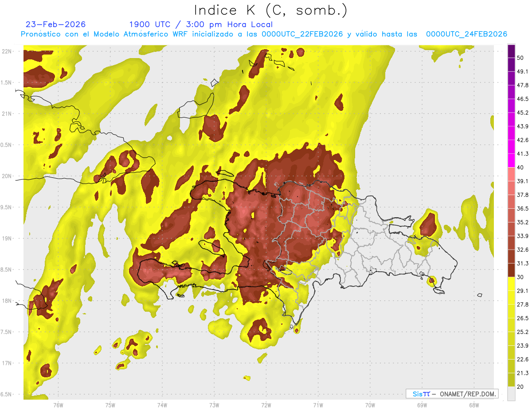Click the title 'Indice K (C, somb.)'
The image size is (532, 411).
tap(271, 11)
